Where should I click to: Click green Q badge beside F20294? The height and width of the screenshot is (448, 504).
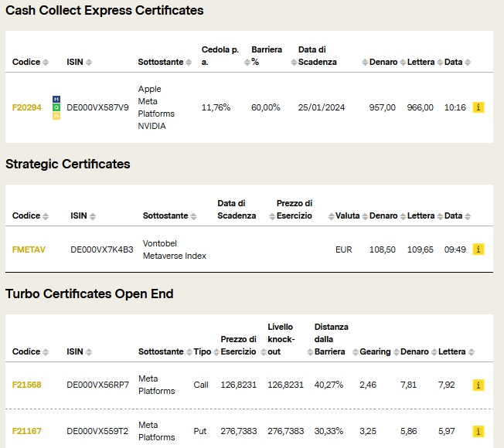[x=56, y=107]
